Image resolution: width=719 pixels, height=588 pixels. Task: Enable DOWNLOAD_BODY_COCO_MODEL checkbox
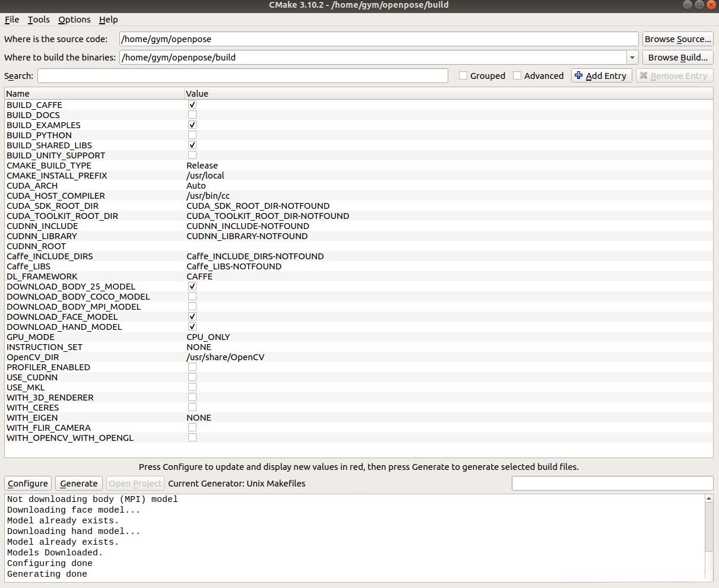click(192, 297)
